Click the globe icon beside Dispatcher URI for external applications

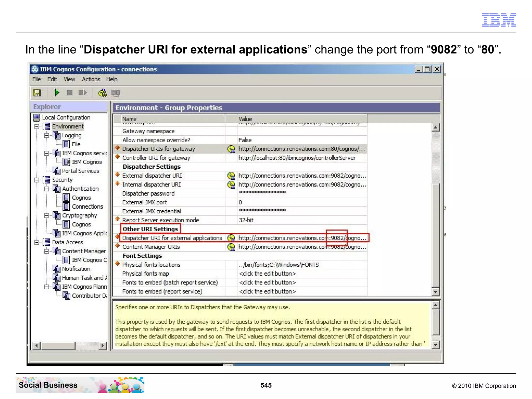coord(231,238)
